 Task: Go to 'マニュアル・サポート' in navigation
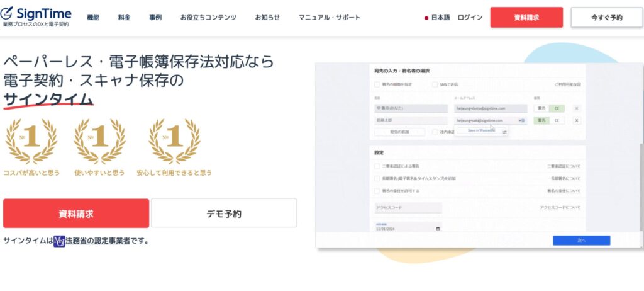tap(330, 18)
